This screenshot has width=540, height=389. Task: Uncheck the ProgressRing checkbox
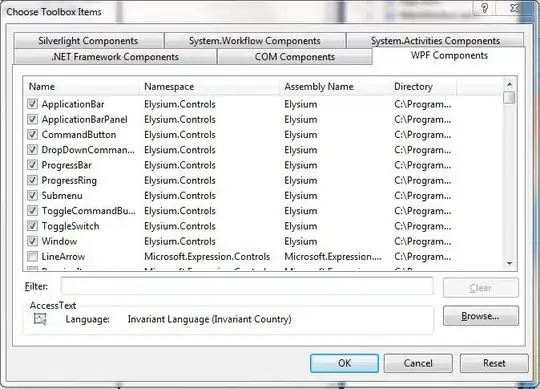point(32,180)
